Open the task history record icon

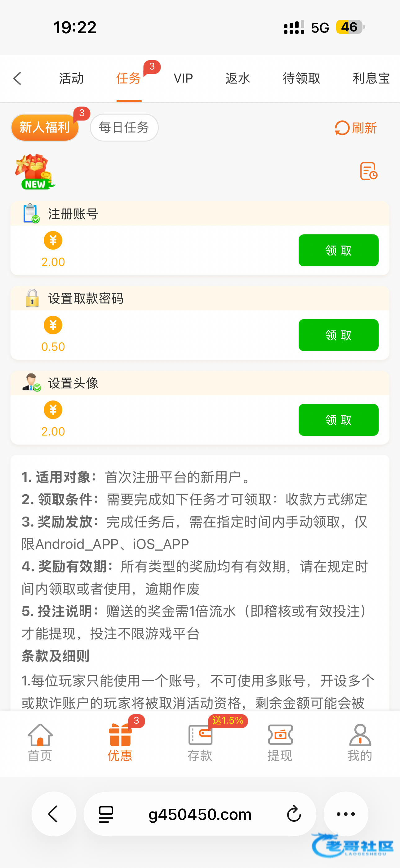[x=368, y=171]
